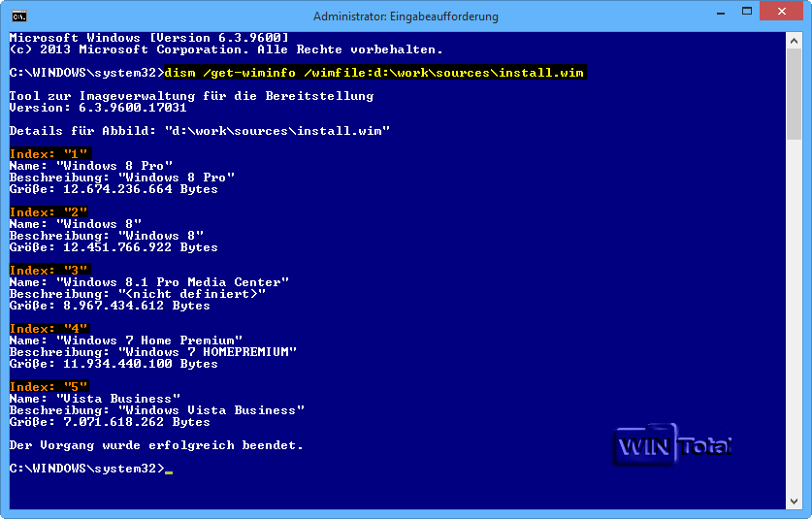Viewport: 812px width, 519px height.
Task: Click the highlighted 'Index: "1"' line
Action: (x=50, y=154)
